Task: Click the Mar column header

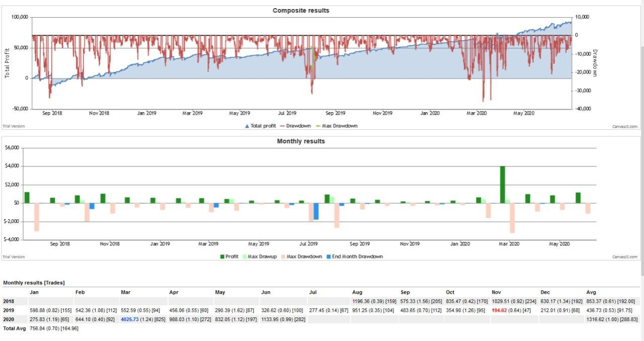Action: click(126, 292)
